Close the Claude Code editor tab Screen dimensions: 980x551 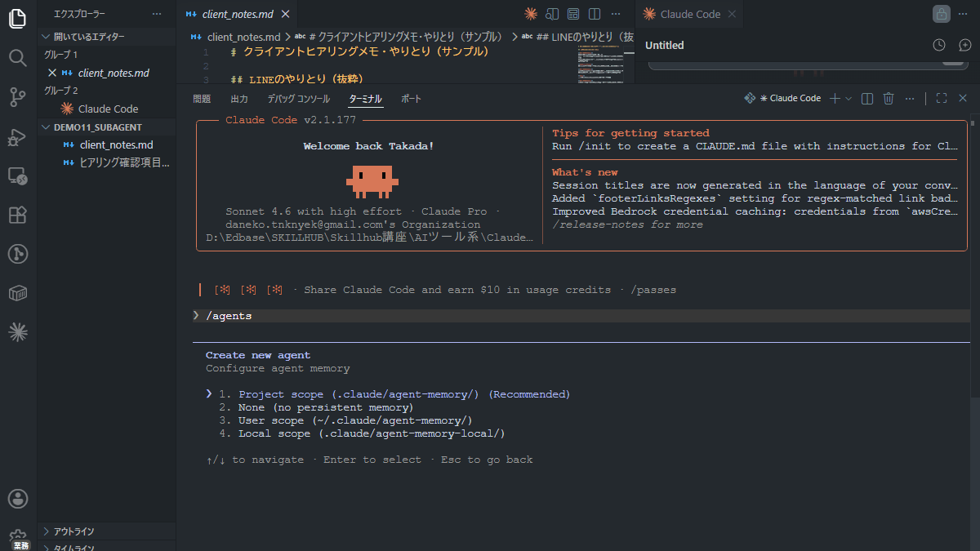731,14
